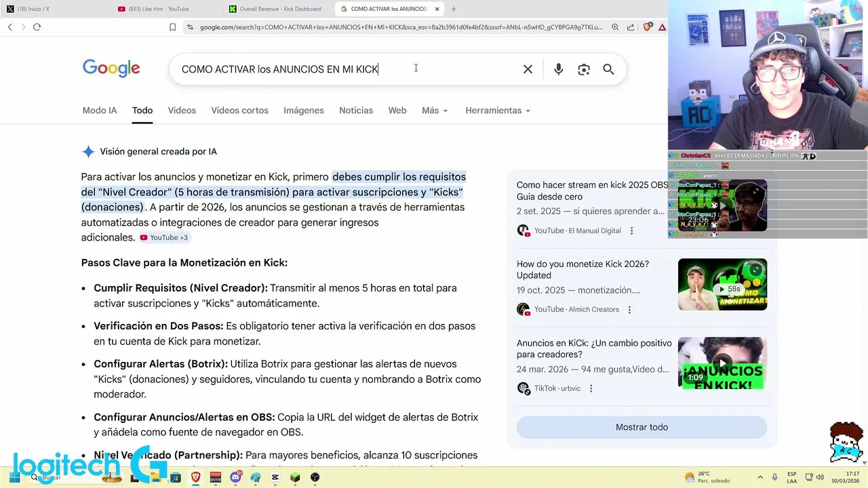Screen dimensions: 868x488
Task: Go to Google home via the logo
Action: coord(111,68)
